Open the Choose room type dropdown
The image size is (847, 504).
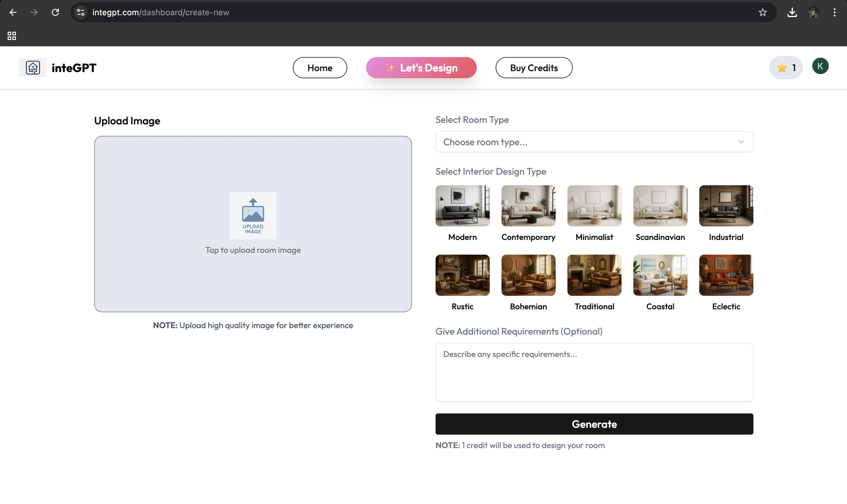pyautogui.click(x=587, y=142)
